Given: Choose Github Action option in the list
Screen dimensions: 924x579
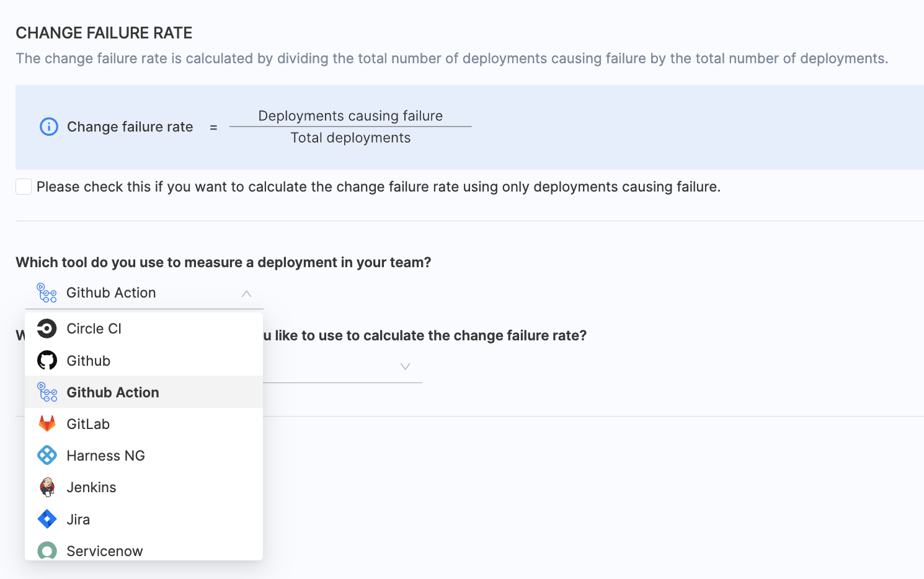Looking at the screenshot, I should 113,392.
